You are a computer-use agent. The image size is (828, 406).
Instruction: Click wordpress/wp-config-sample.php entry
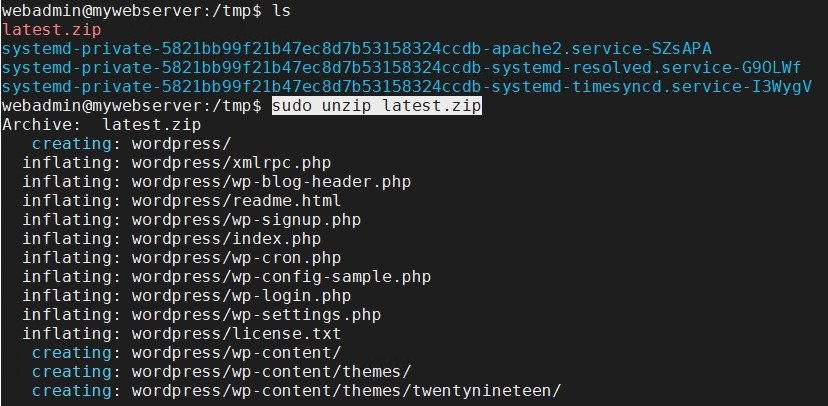click(x=281, y=277)
